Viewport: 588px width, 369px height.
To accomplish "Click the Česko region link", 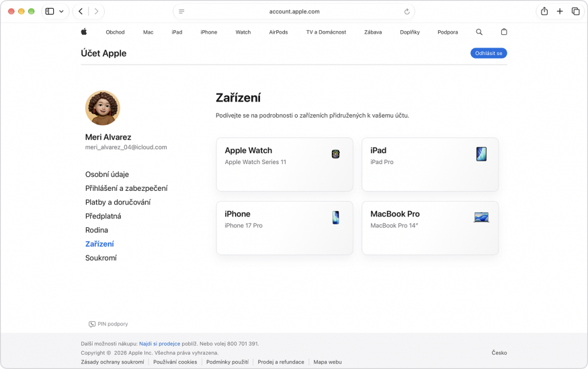I will tap(499, 353).
